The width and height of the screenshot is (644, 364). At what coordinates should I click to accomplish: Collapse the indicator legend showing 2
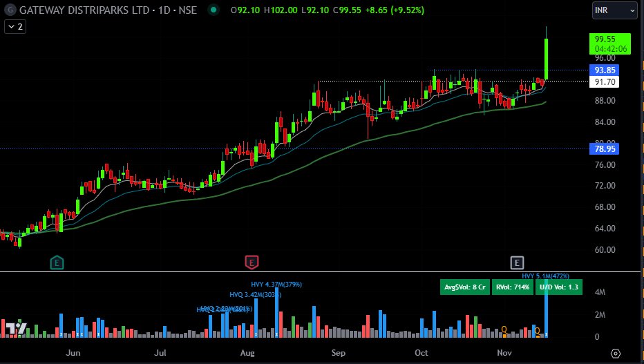[x=15, y=27]
